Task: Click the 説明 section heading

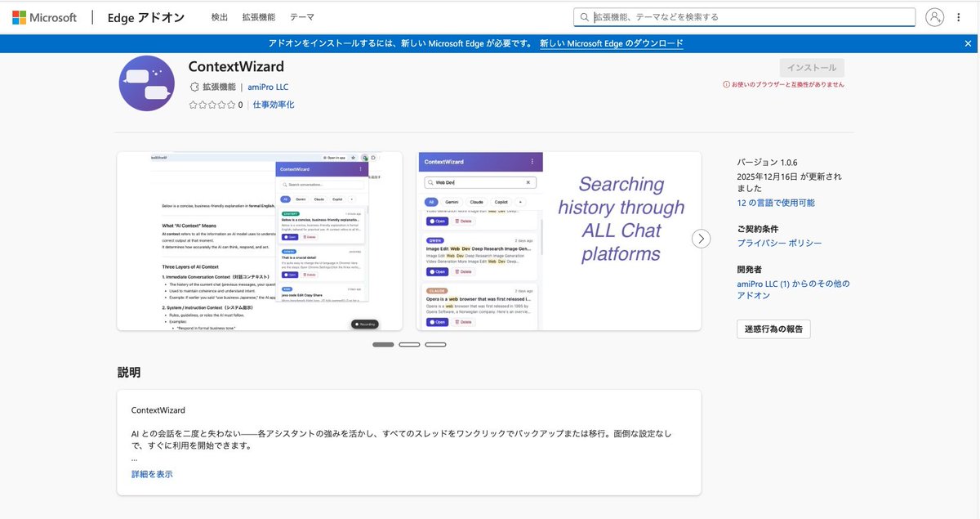Action: 129,373
